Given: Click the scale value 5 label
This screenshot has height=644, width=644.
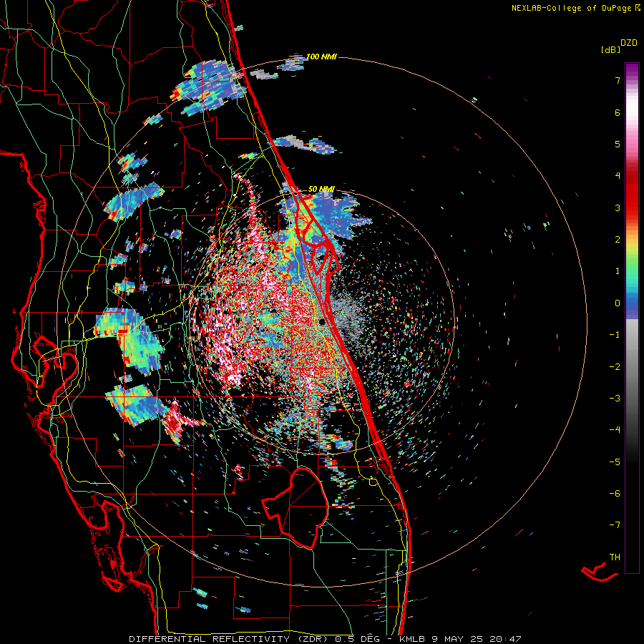Looking at the screenshot, I should (618, 144).
